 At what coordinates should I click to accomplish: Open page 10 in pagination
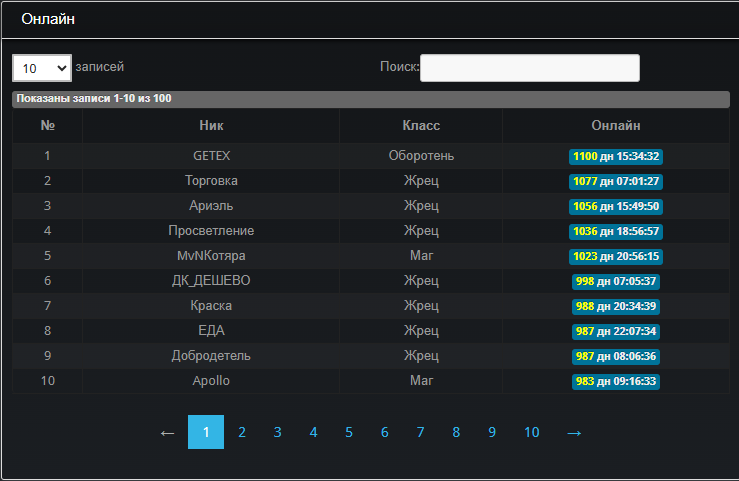532,432
